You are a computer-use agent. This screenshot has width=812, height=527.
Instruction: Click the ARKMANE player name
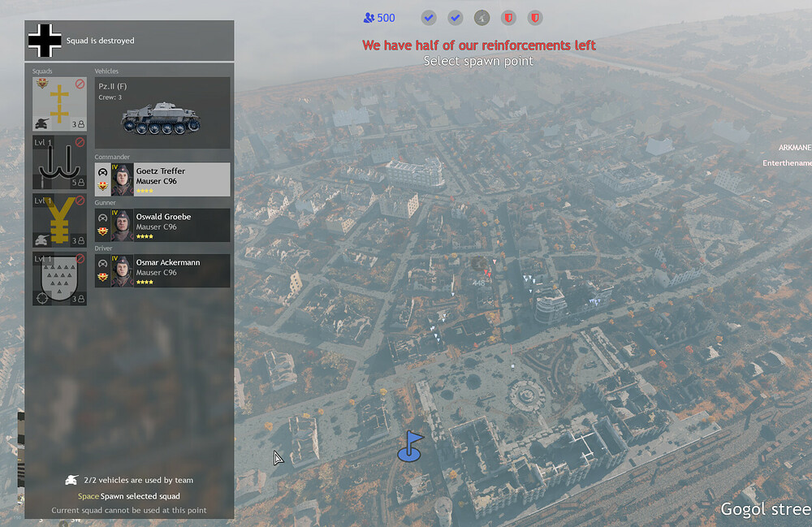click(795, 148)
